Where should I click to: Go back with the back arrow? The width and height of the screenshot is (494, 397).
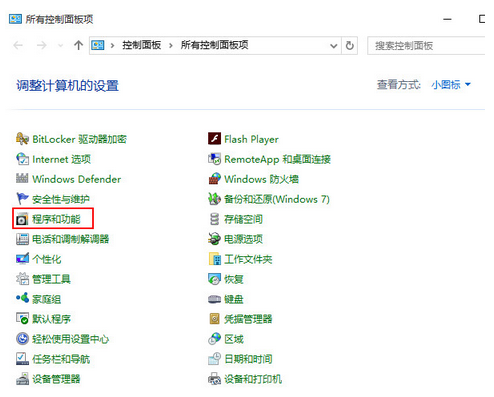pyautogui.click(x=18, y=45)
